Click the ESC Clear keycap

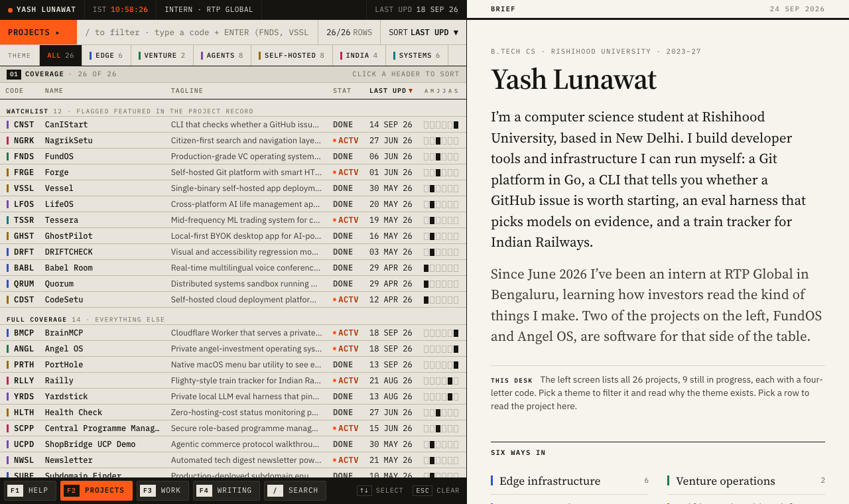pos(423,491)
